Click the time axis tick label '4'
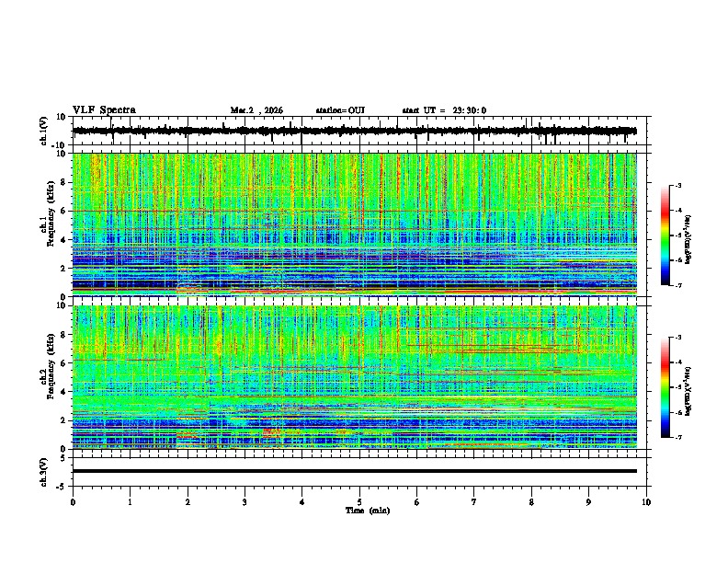 (x=302, y=502)
